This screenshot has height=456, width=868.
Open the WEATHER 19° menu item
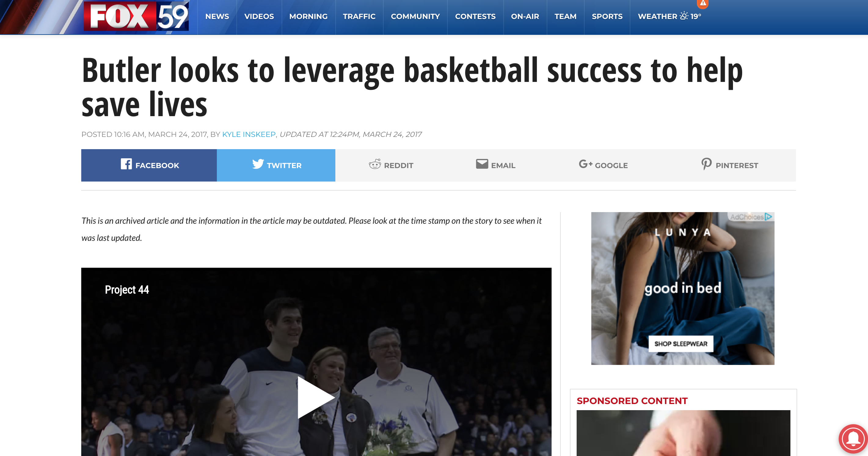click(x=669, y=17)
